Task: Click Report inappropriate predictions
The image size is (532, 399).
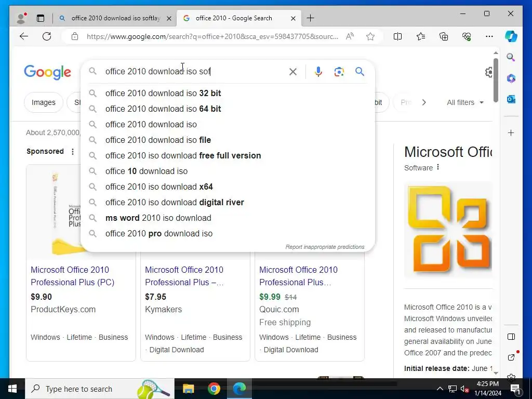Action: click(325, 247)
